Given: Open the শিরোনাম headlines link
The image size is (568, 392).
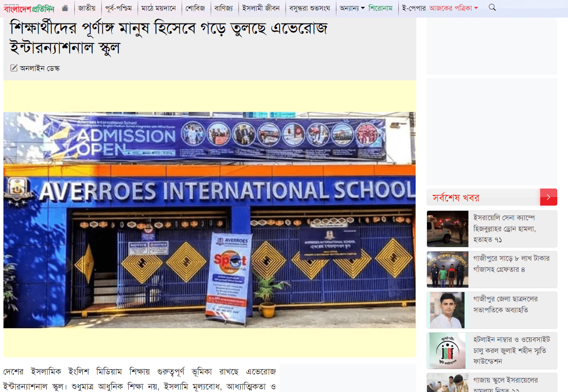Looking at the screenshot, I should pyautogui.click(x=380, y=8).
